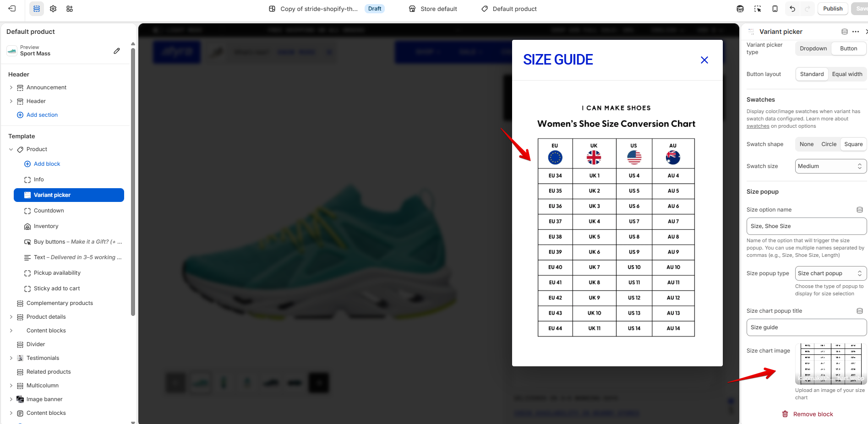The image size is (868, 424).
Task: Set swatch shape to Circle
Action: click(829, 144)
